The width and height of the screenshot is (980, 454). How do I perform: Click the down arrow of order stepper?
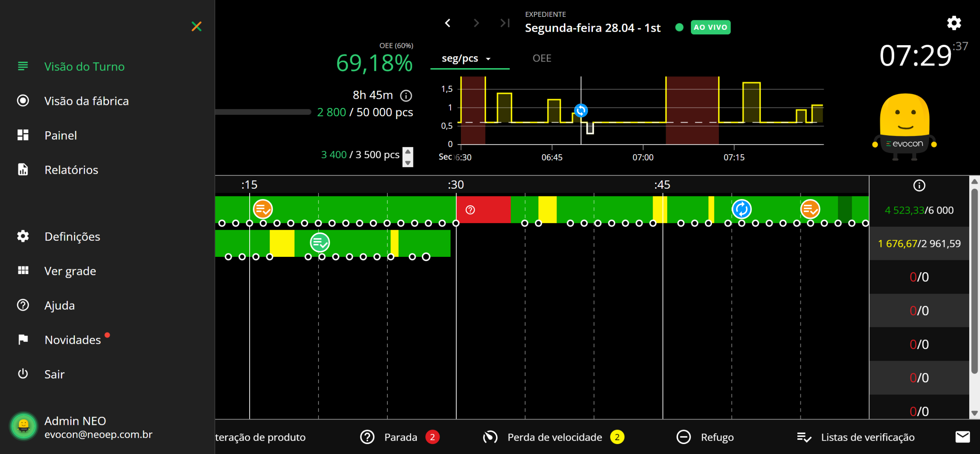tap(408, 163)
